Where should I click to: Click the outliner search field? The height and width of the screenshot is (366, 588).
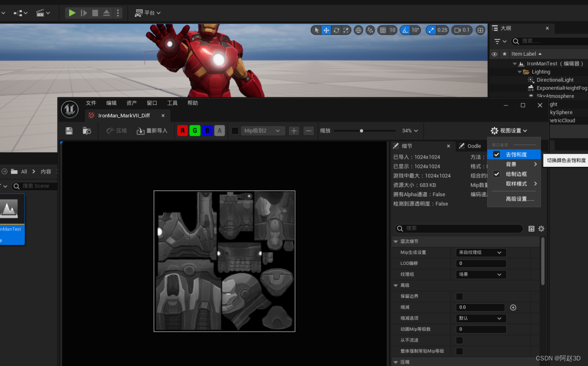coord(550,41)
